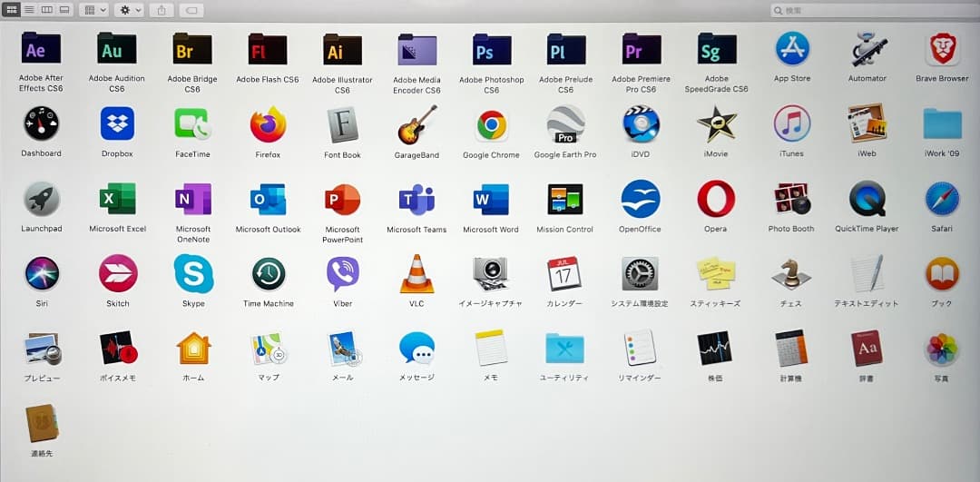Select the iDVD icon

pyautogui.click(x=642, y=123)
